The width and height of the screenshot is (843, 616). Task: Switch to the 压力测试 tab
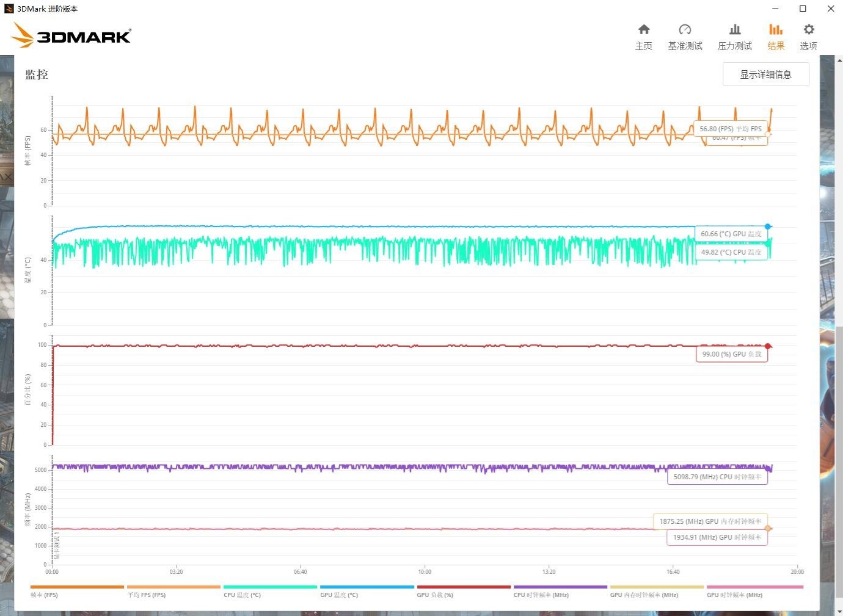(734, 37)
